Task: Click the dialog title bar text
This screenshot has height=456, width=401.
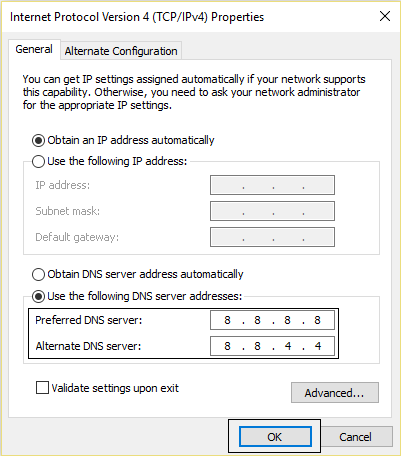Action: click(x=137, y=17)
